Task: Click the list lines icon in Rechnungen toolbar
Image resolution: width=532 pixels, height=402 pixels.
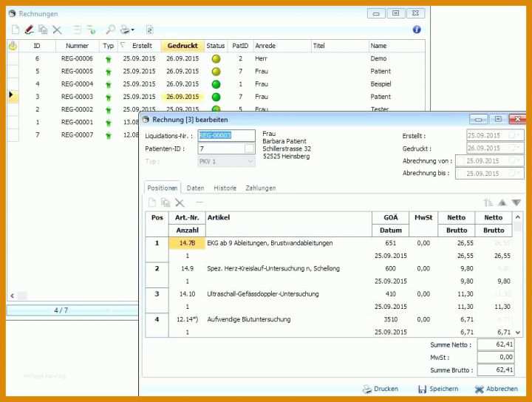Action: coord(78,30)
